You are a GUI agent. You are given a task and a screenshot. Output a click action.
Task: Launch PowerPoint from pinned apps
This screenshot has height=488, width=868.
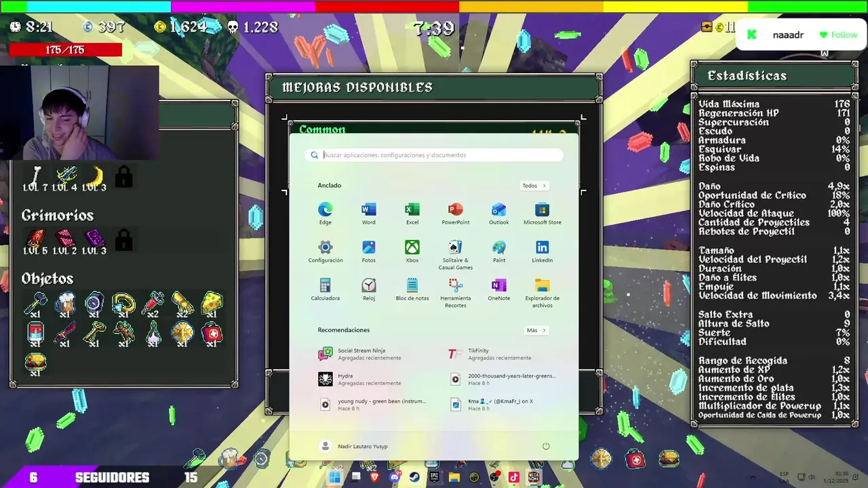pyautogui.click(x=455, y=213)
